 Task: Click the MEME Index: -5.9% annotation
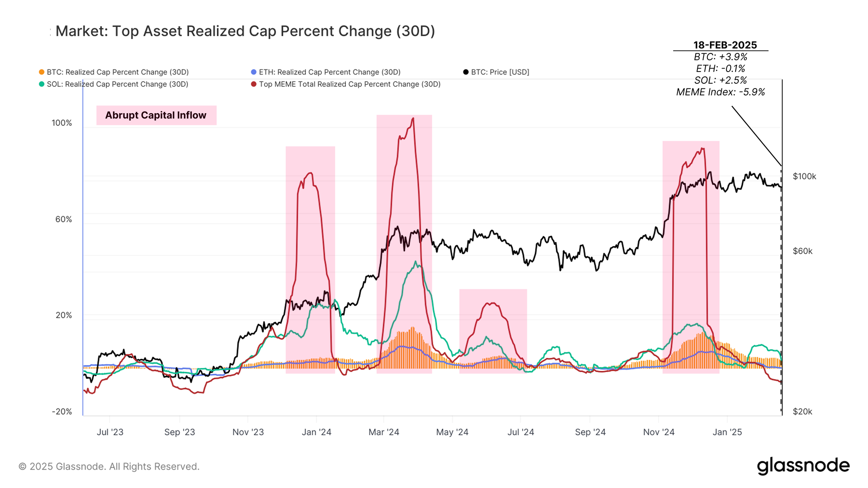click(720, 92)
